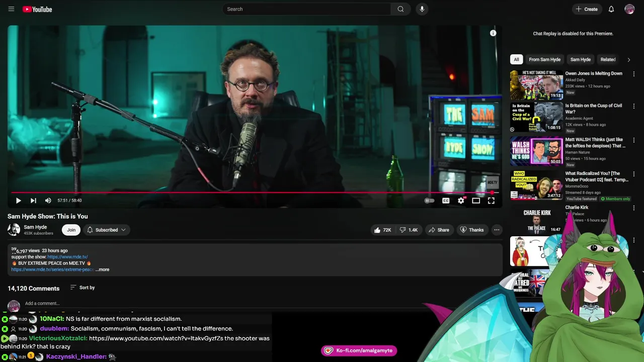The width and height of the screenshot is (644, 362).
Task: Open the Subscribed notification dropdown
Action: [x=106, y=230]
